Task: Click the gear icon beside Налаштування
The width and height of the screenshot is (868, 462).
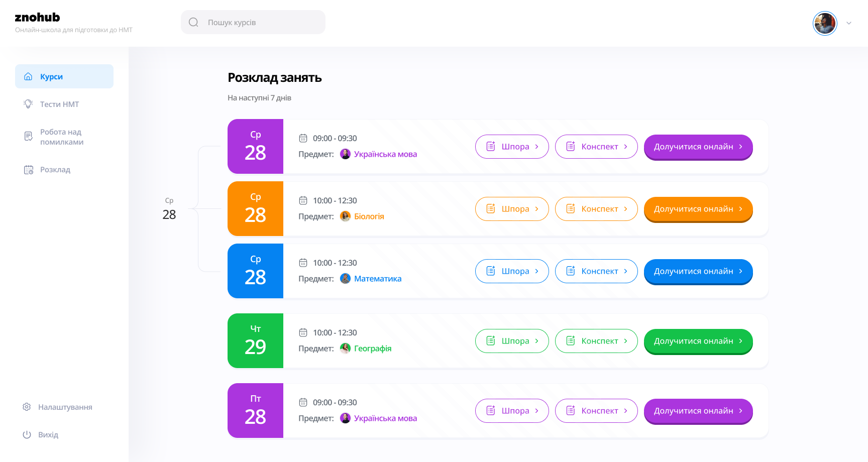Action: 27,407
